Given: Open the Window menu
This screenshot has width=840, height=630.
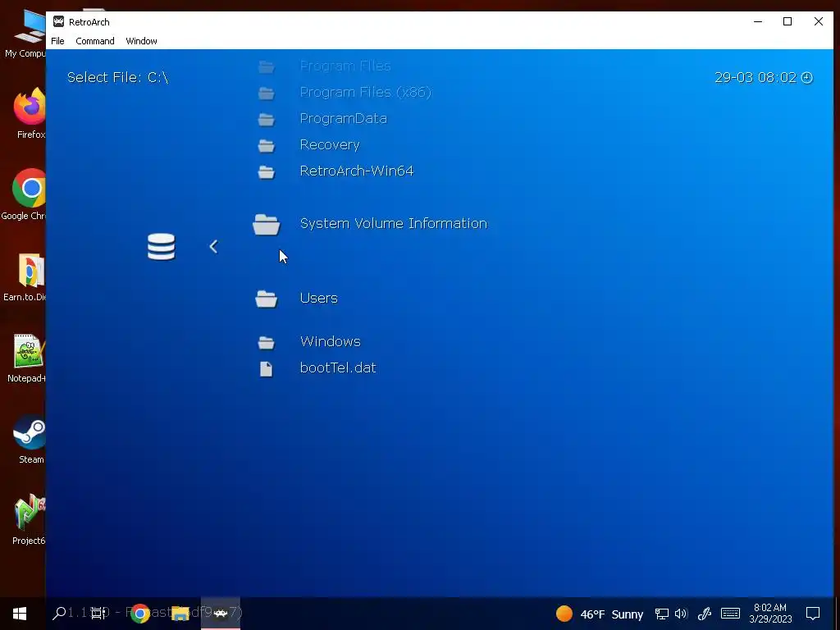Looking at the screenshot, I should [141, 41].
